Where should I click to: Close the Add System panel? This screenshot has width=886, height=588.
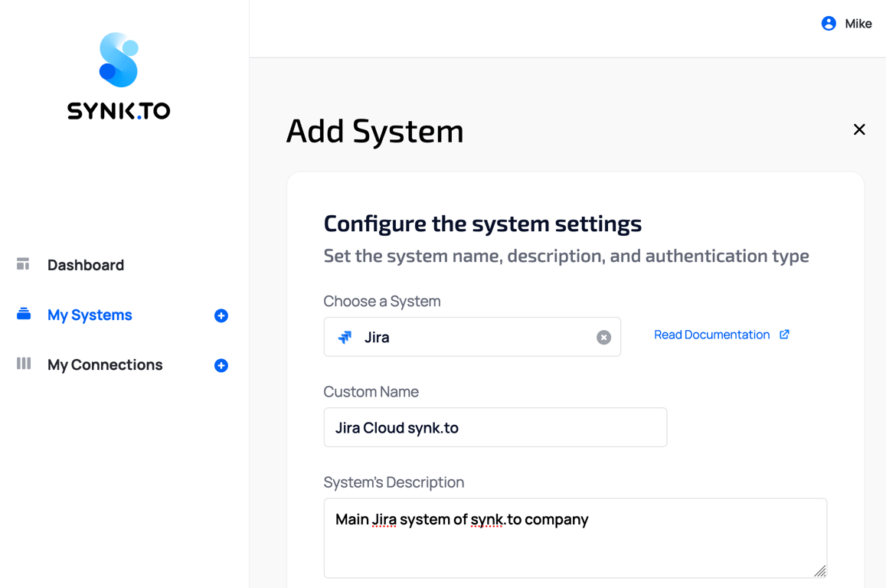[859, 129]
